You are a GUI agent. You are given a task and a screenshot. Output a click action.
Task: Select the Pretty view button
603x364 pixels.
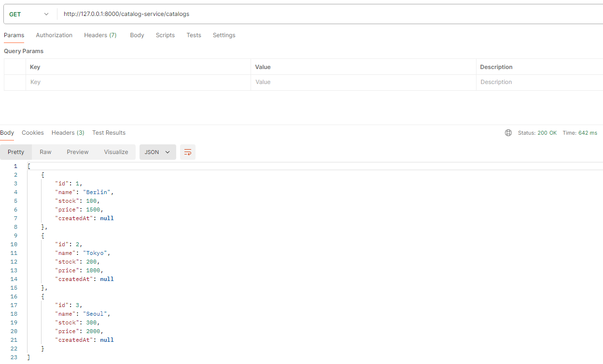pyautogui.click(x=16, y=152)
